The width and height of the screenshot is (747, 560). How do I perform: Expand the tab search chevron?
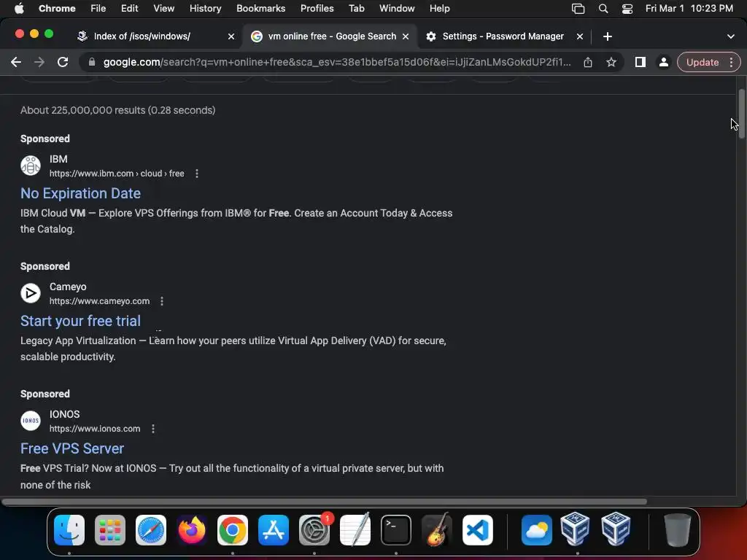point(731,36)
